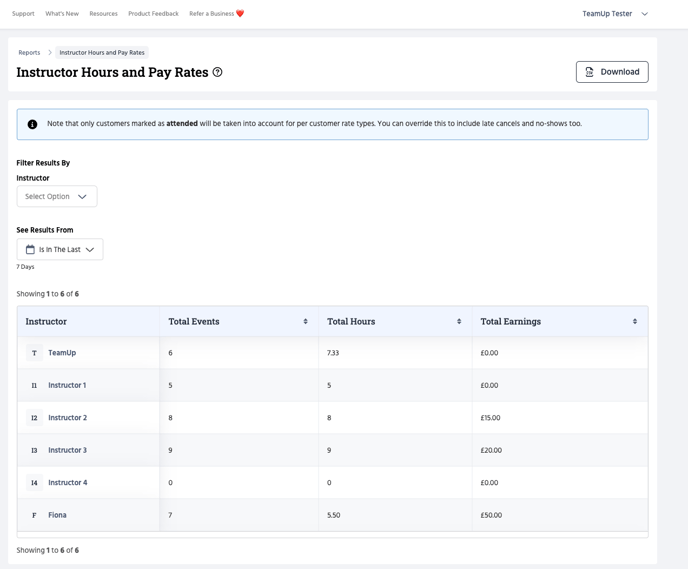
Task: Open the Support menu item
Action: 23,14
